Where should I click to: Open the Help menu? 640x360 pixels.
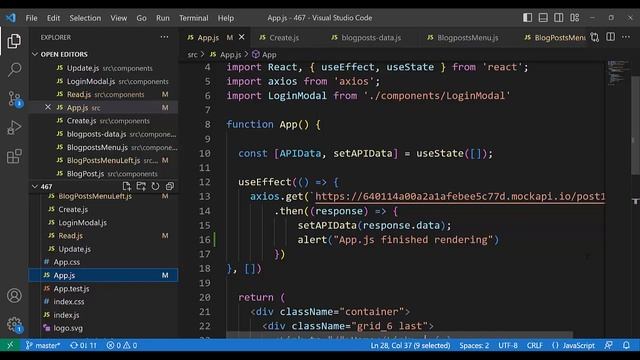click(x=225, y=18)
